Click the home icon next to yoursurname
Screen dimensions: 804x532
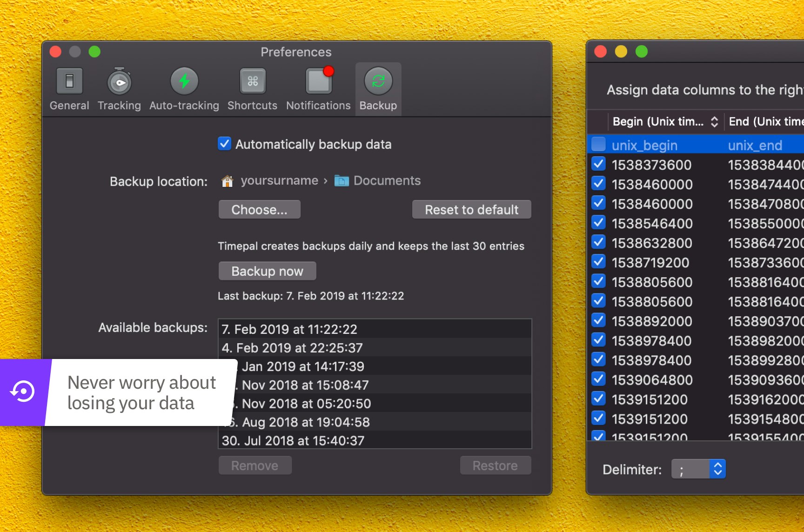tap(228, 180)
